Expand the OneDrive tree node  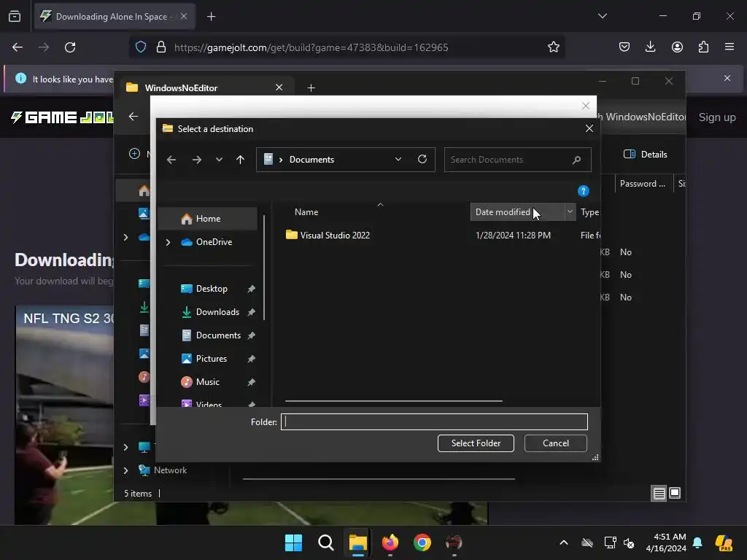click(x=168, y=242)
